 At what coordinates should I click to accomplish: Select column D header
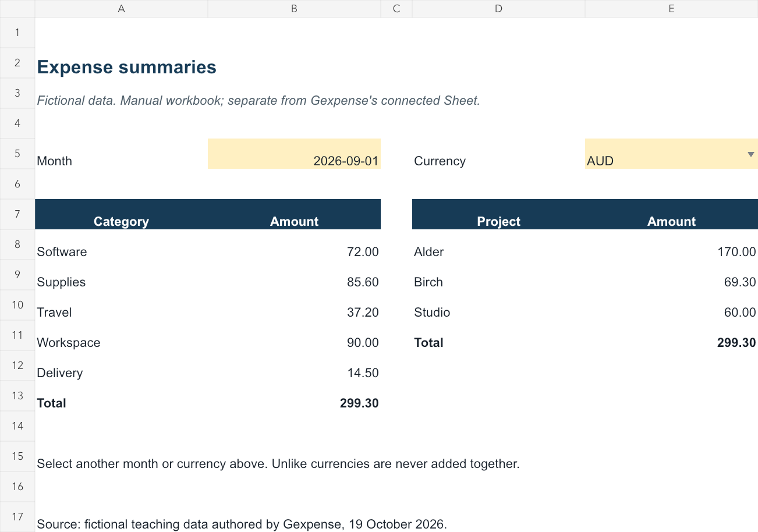click(x=498, y=9)
